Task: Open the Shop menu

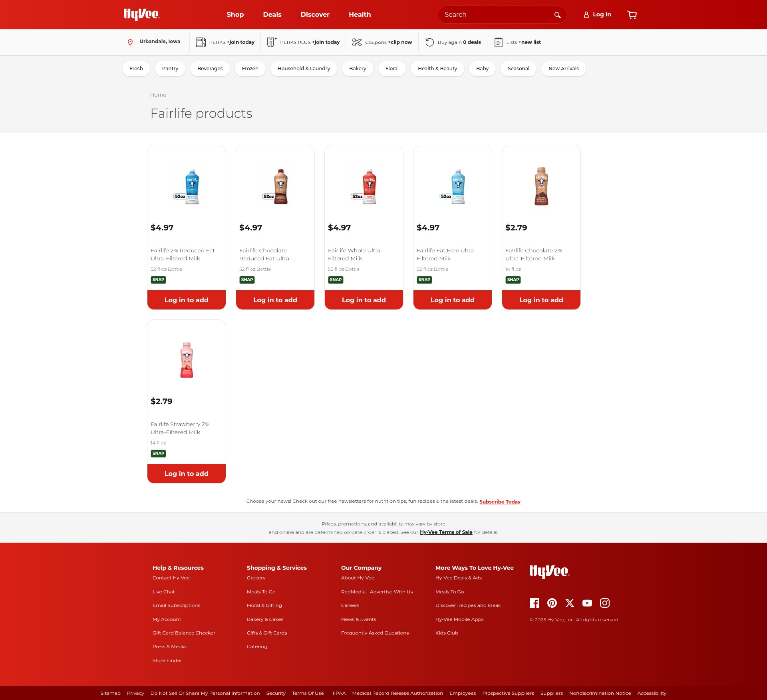Action: coord(235,14)
